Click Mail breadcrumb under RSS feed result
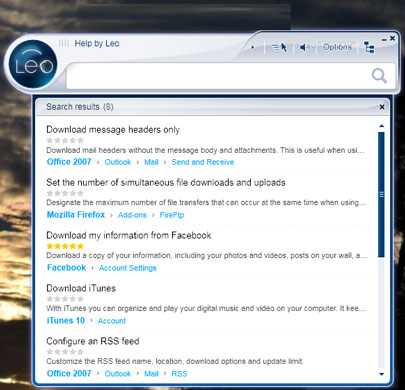 coord(151,374)
